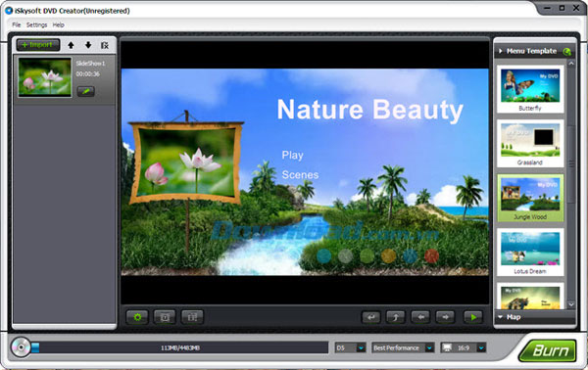
Task: Delete the selected item with the remove icon
Action: [x=105, y=45]
